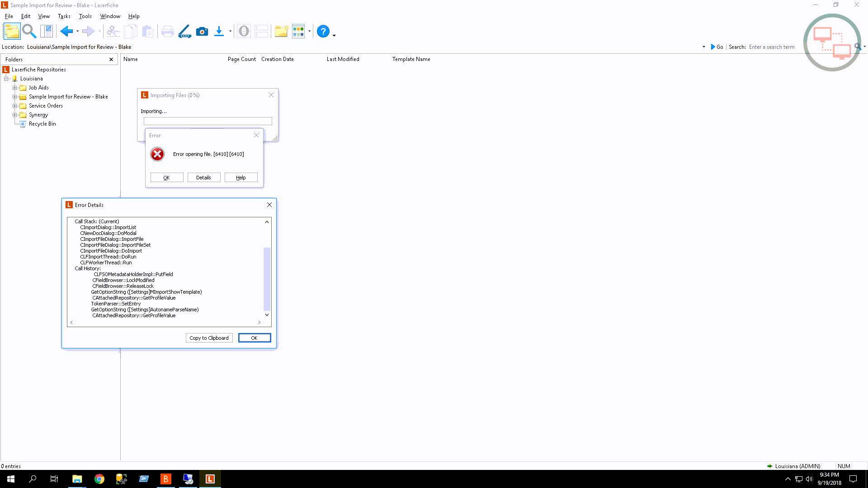Expand the Synergy folder tree node
Image resolution: width=868 pixels, height=488 pixels.
[x=14, y=115]
